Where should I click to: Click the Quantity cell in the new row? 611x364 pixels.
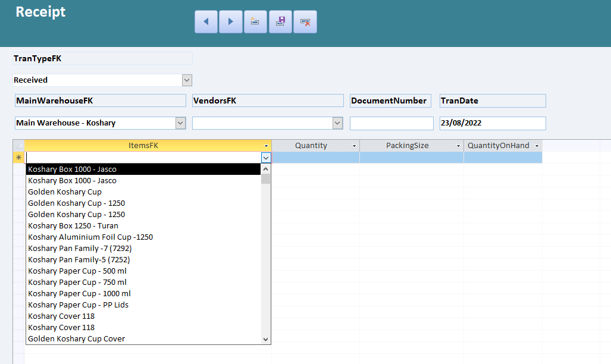pos(316,158)
